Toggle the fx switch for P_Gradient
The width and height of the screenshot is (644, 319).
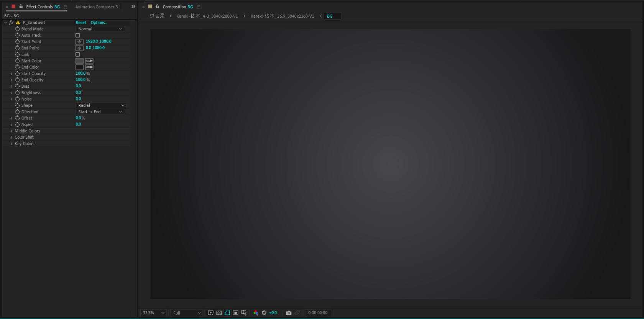[x=11, y=23]
